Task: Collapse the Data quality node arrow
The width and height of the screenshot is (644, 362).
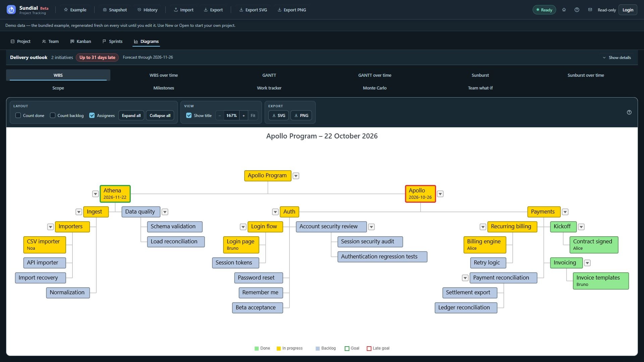Action: click(165, 212)
